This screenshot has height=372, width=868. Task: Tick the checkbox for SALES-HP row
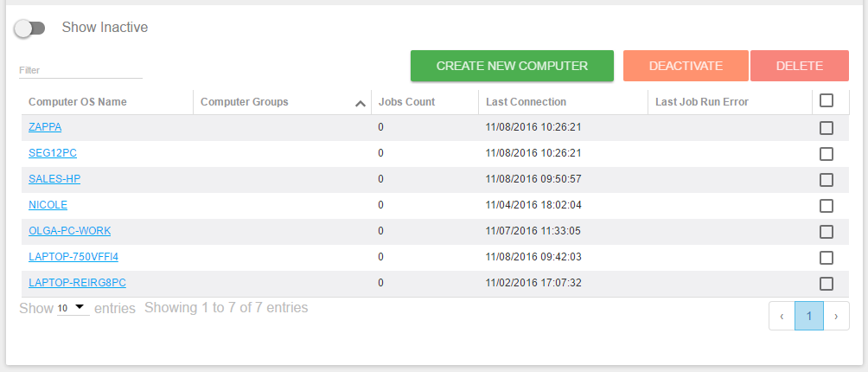point(826,180)
